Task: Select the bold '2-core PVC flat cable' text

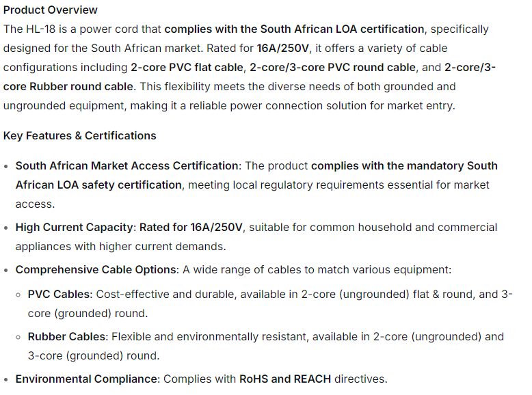Action: coord(187,67)
